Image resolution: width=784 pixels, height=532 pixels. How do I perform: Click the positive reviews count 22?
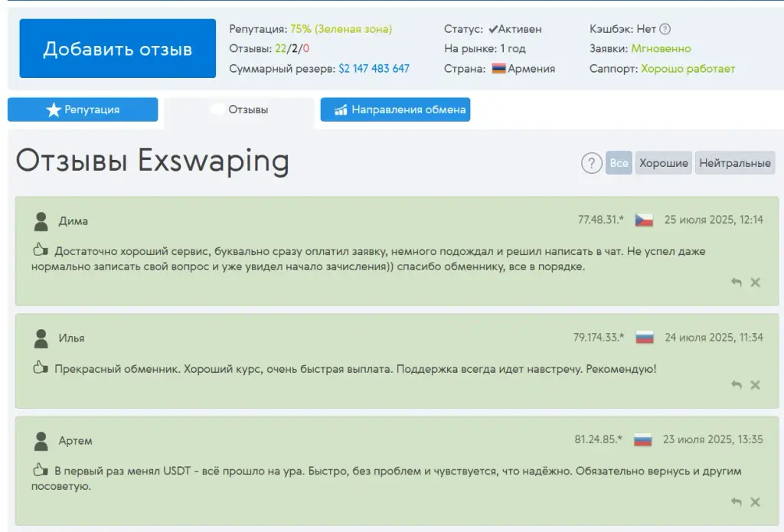point(280,48)
